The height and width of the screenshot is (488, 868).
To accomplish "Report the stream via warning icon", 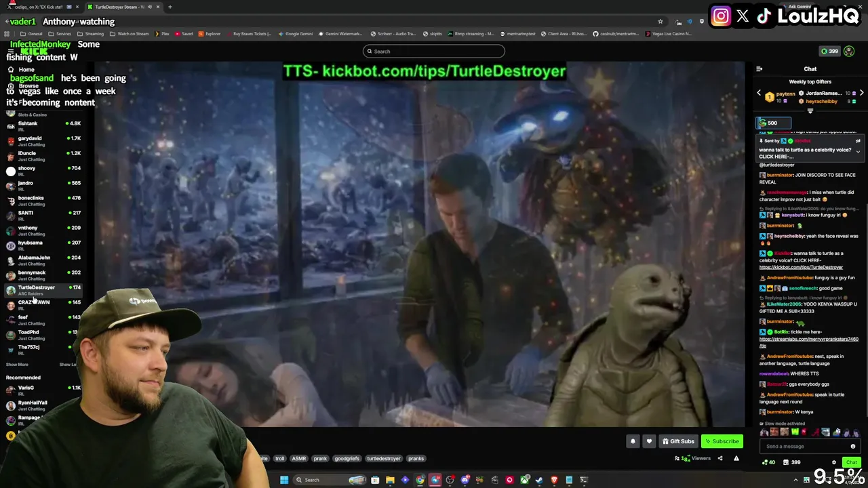I will pos(736,458).
